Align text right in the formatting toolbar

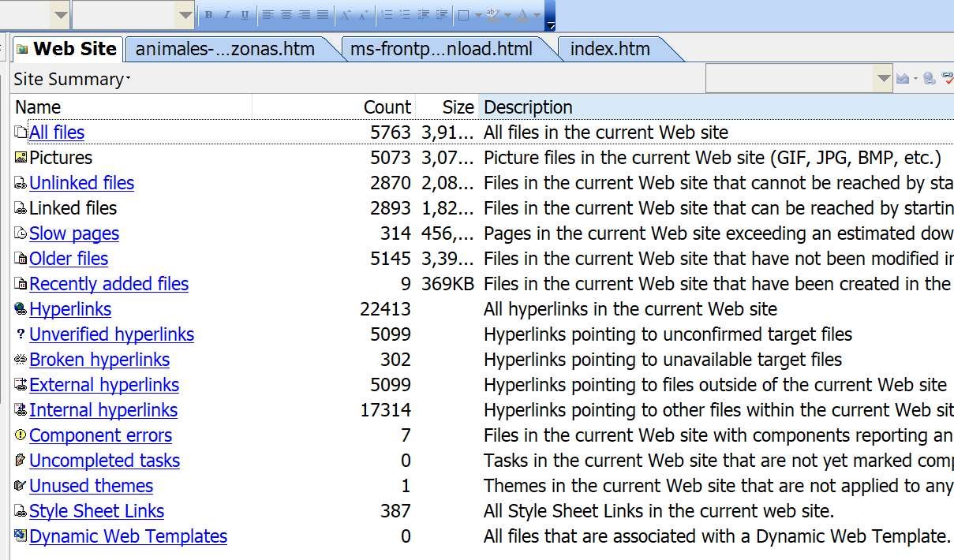[305, 15]
